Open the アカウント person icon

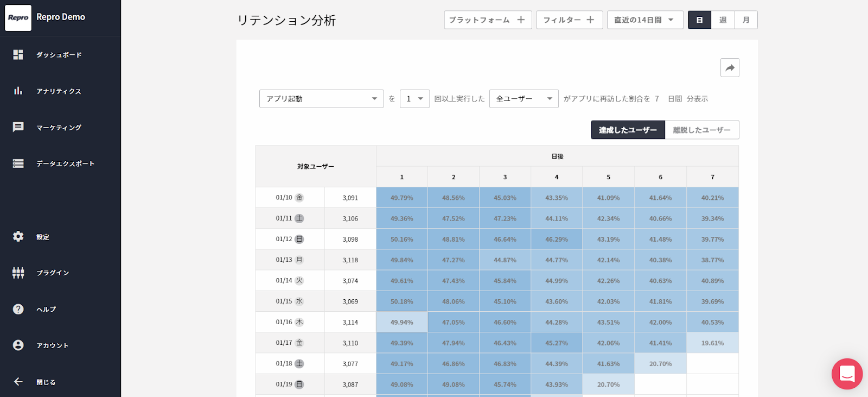tap(18, 345)
